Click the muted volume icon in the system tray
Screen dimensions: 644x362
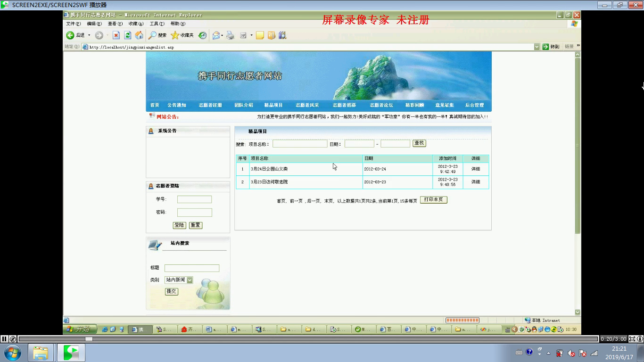point(571,353)
